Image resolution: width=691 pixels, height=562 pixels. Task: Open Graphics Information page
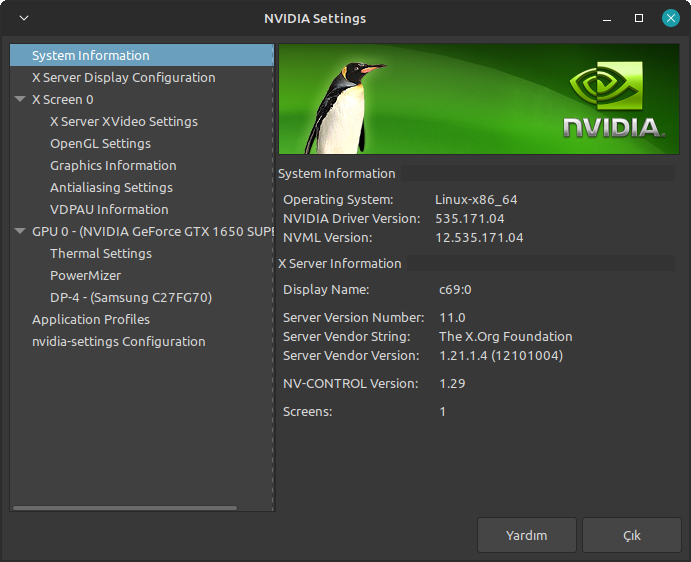[x=113, y=166]
